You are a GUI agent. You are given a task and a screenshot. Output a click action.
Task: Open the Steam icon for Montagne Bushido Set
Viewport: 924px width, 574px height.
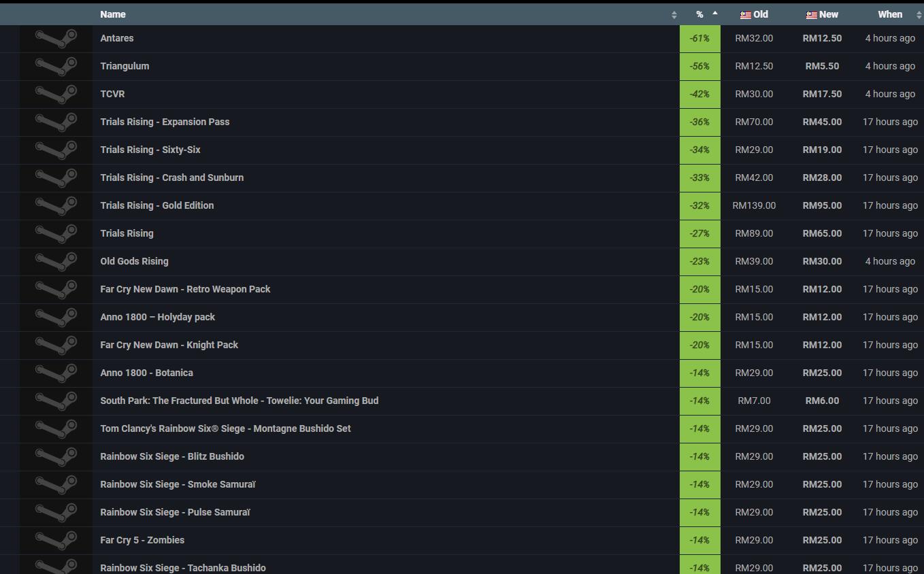(56, 429)
